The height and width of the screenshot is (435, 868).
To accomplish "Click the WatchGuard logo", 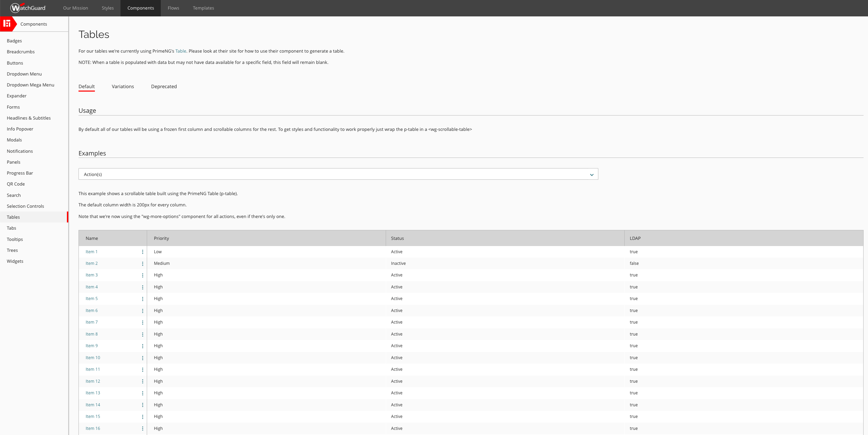I will point(28,8).
